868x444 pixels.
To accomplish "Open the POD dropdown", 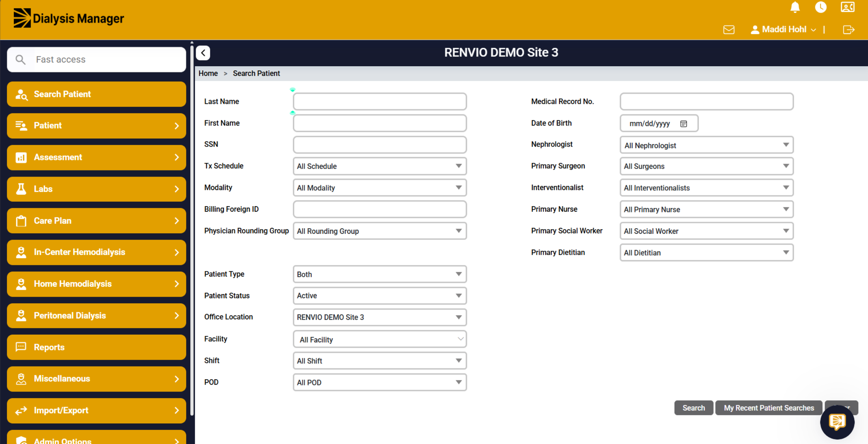I will 380,382.
